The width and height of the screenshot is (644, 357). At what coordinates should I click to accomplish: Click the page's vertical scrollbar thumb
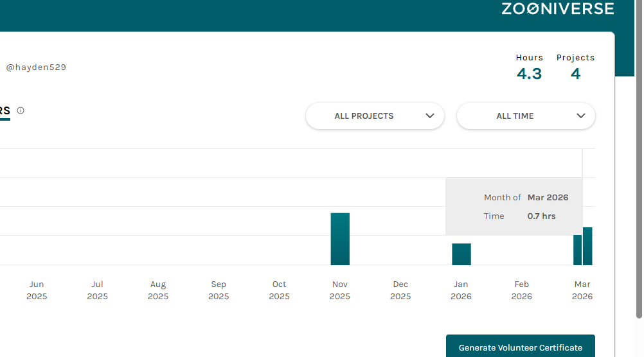(639, 193)
